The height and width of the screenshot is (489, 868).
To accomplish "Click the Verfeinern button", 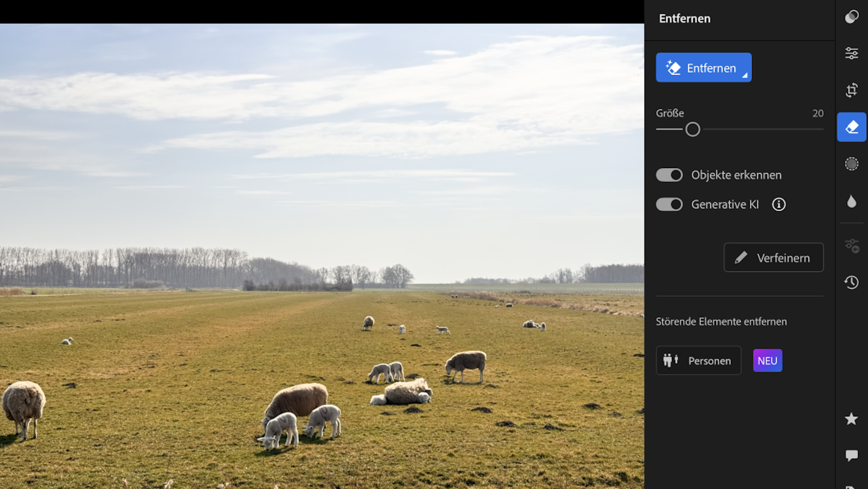I will (773, 257).
